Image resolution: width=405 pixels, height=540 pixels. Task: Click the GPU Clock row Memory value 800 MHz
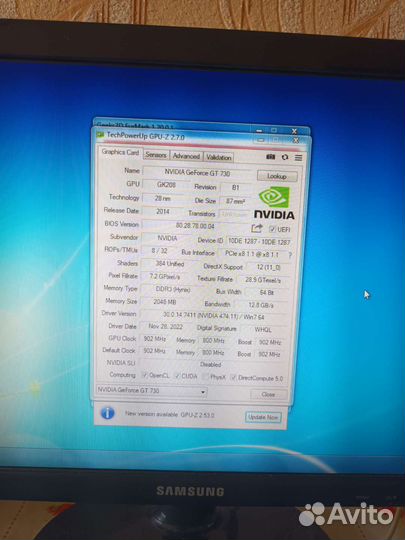213,341
